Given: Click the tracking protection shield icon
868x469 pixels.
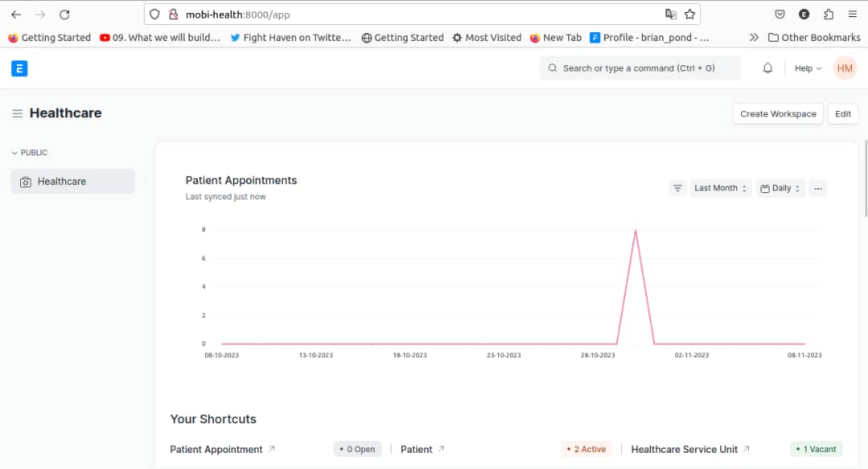Looking at the screenshot, I should pyautogui.click(x=154, y=14).
